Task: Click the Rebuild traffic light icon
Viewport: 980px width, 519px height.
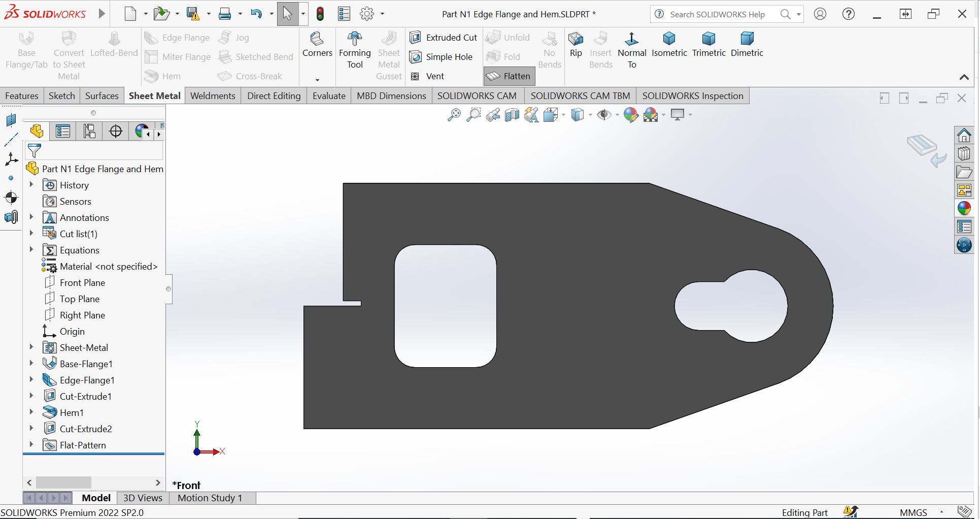Action: (320, 14)
